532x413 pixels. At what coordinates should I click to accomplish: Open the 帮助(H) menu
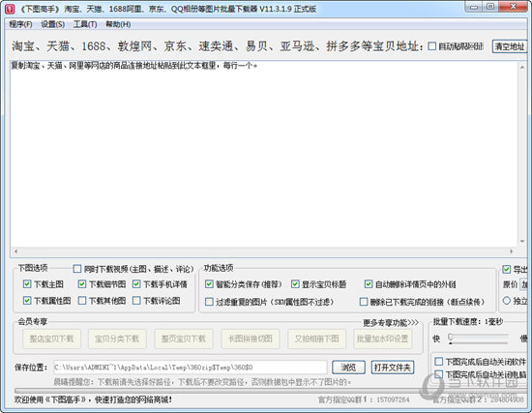pos(118,24)
